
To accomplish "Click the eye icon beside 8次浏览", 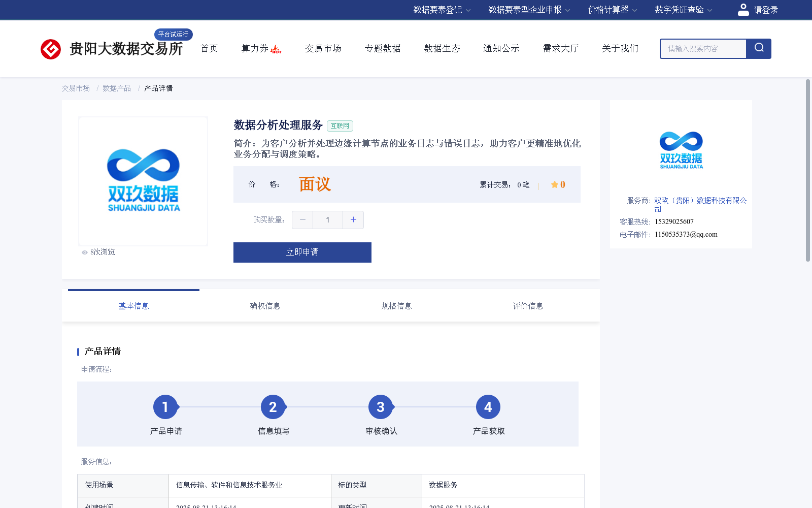I will coord(85,252).
